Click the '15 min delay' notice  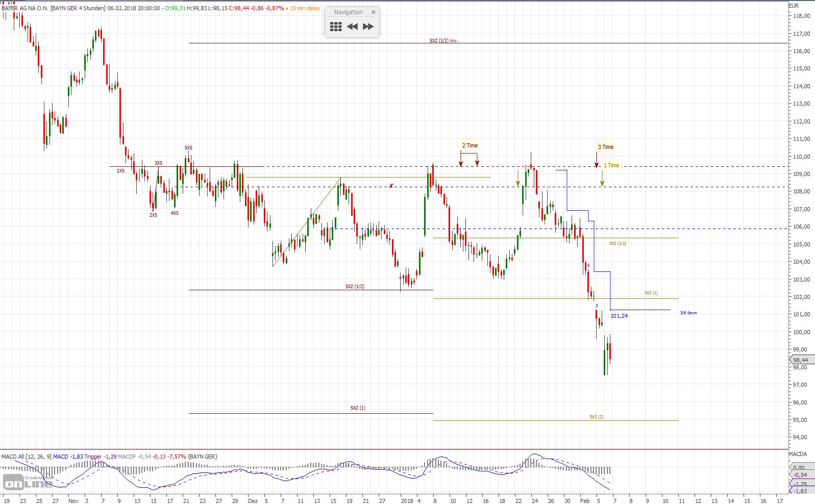[305, 9]
